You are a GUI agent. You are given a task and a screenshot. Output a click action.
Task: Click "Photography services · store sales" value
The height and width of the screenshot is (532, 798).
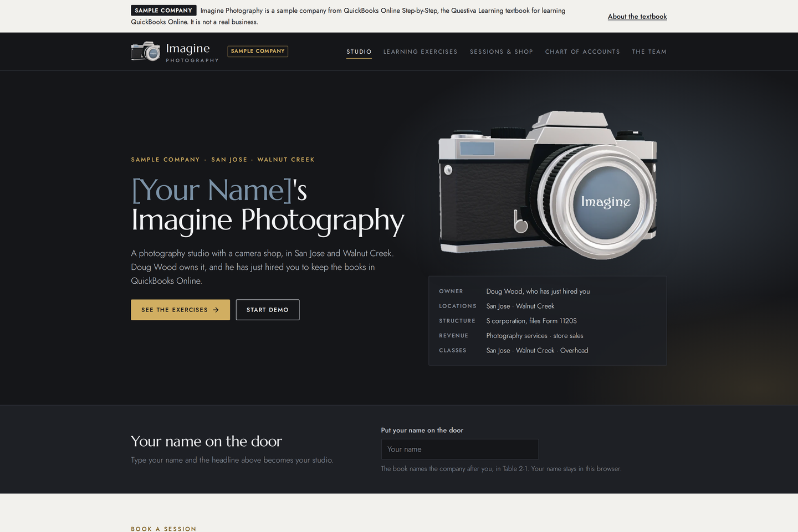click(x=535, y=336)
